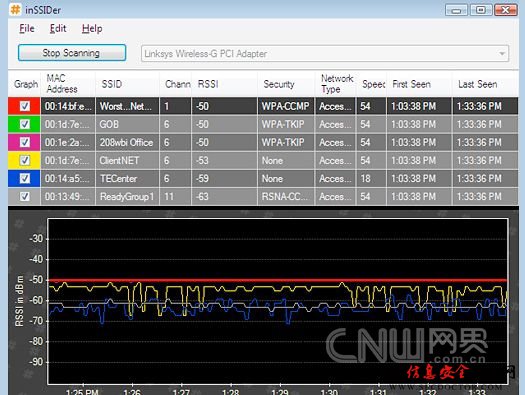This screenshot has height=395, width=525.
Task: Click the minimize window button
Action: pos(456,10)
